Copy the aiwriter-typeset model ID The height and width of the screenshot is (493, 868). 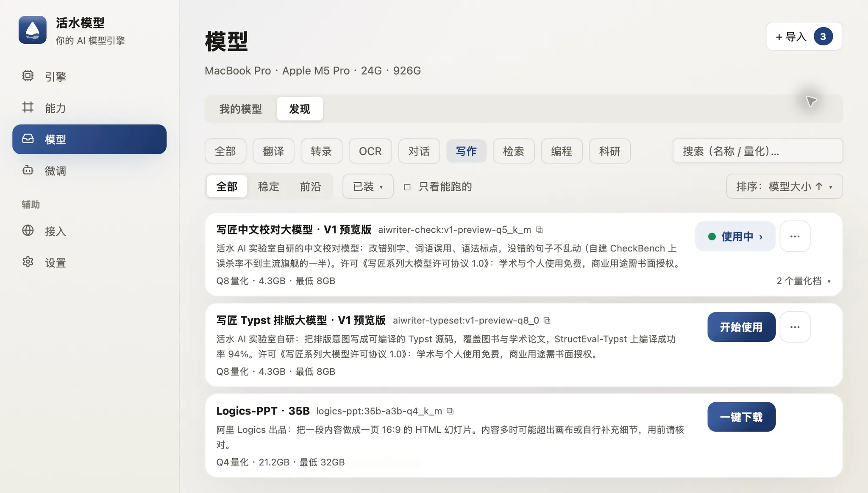(x=547, y=320)
